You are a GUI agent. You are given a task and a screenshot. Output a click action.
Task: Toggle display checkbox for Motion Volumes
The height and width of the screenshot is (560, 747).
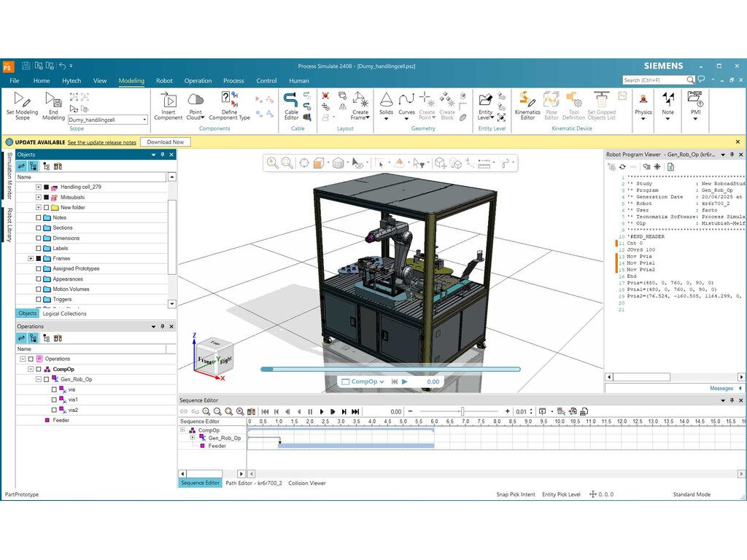click(39, 289)
